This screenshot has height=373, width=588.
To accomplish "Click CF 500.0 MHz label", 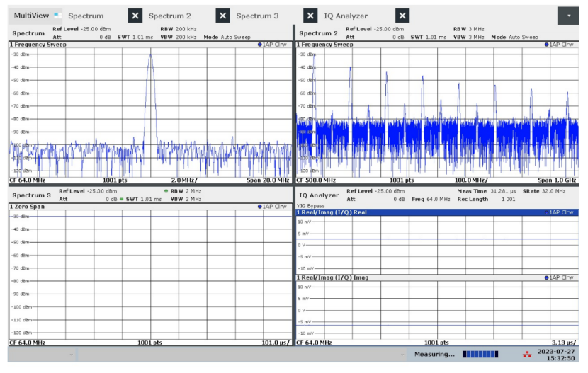I will (x=316, y=180).
